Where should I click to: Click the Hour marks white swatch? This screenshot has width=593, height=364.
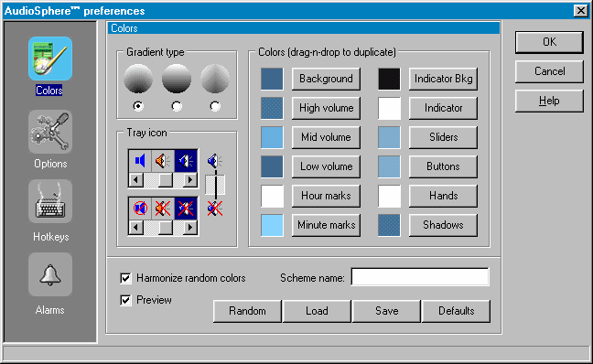pyautogui.click(x=272, y=196)
